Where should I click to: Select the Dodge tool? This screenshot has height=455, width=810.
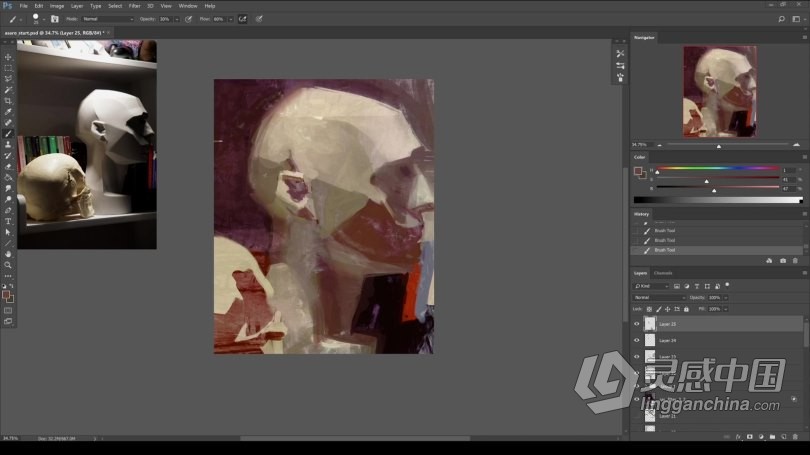(8, 199)
